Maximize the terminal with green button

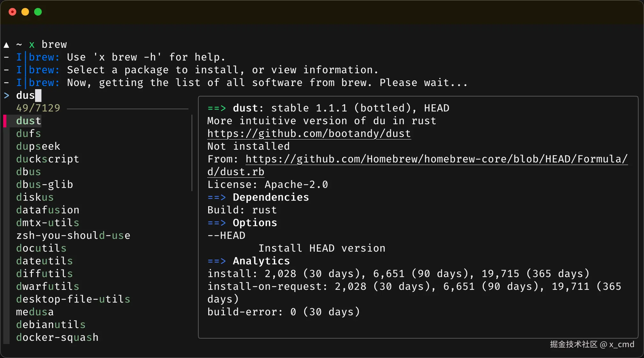[x=38, y=12]
